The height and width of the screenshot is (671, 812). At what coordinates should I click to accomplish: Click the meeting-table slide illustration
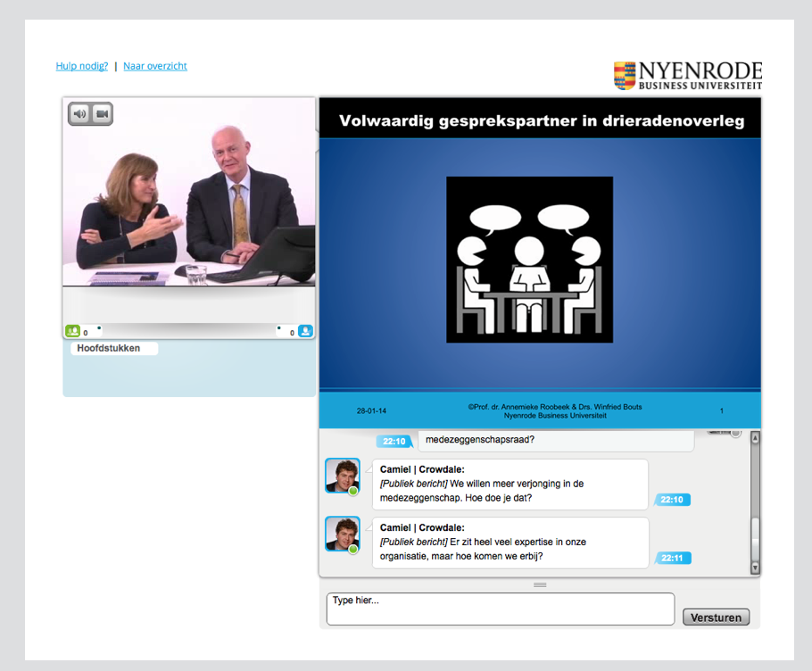[529, 260]
